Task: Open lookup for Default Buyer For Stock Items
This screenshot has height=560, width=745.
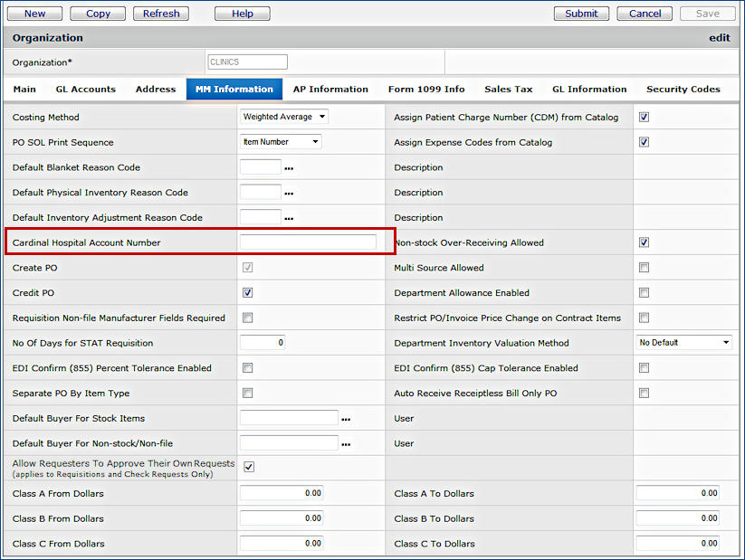Action: 346,420
